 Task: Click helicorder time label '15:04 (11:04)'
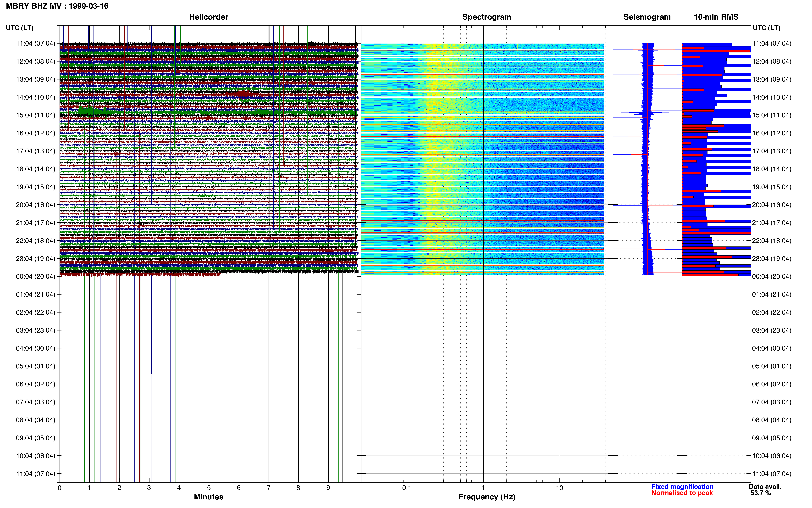point(36,115)
